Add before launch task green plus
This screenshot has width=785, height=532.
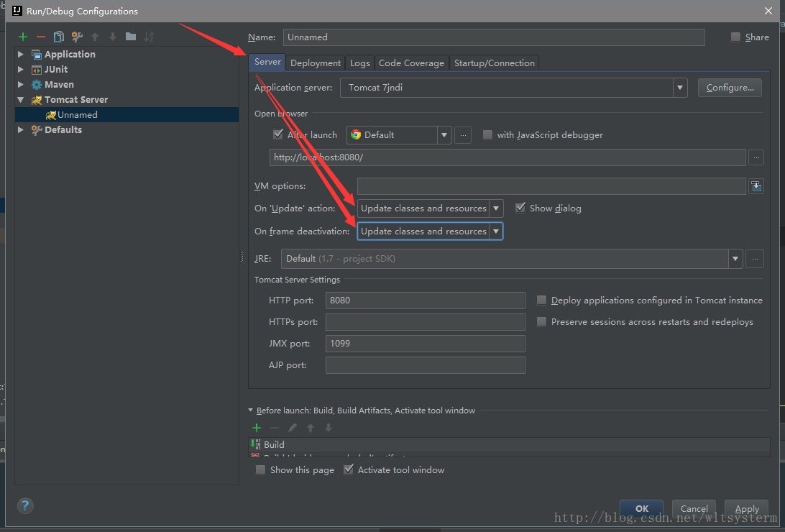point(257,428)
